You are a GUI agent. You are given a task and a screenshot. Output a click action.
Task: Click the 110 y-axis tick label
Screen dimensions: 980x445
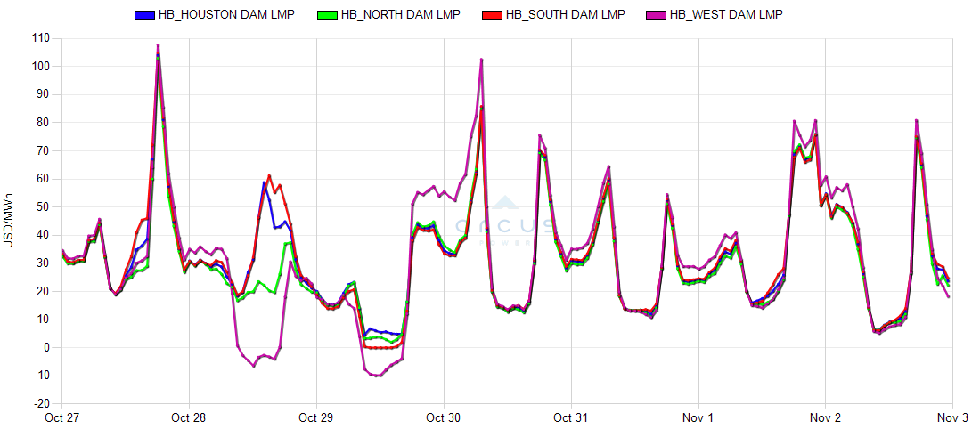coord(40,38)
